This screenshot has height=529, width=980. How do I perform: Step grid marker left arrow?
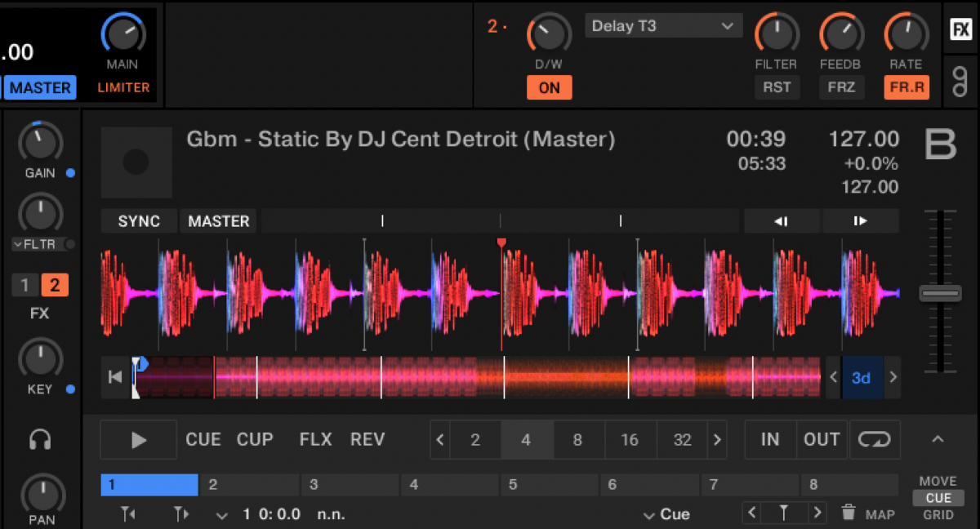pos(753,513)
